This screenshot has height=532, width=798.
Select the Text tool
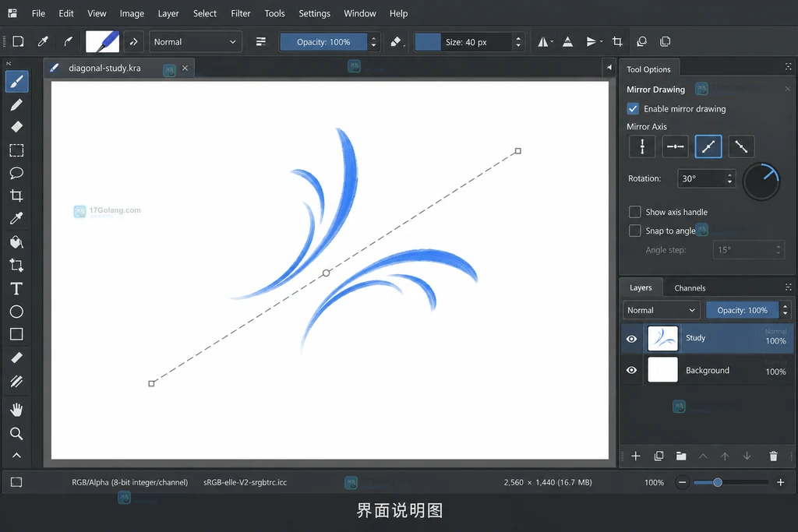[17, 288]
